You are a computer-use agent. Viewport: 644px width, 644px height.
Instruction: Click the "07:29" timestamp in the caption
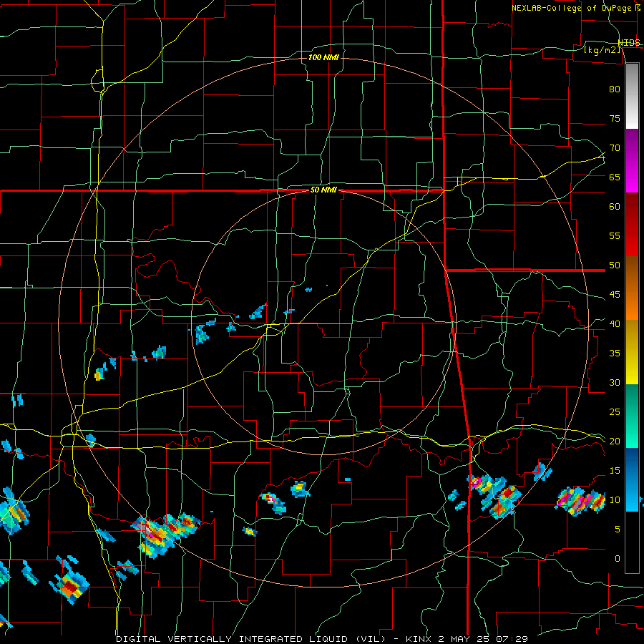(x=512, y=639)
